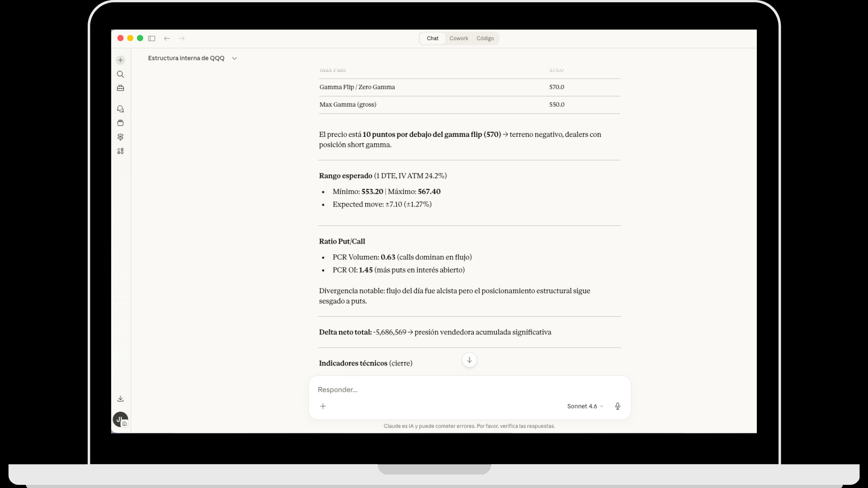
Task: Open the Connectors icon in the sidebar
Action: tap(120, 137)
